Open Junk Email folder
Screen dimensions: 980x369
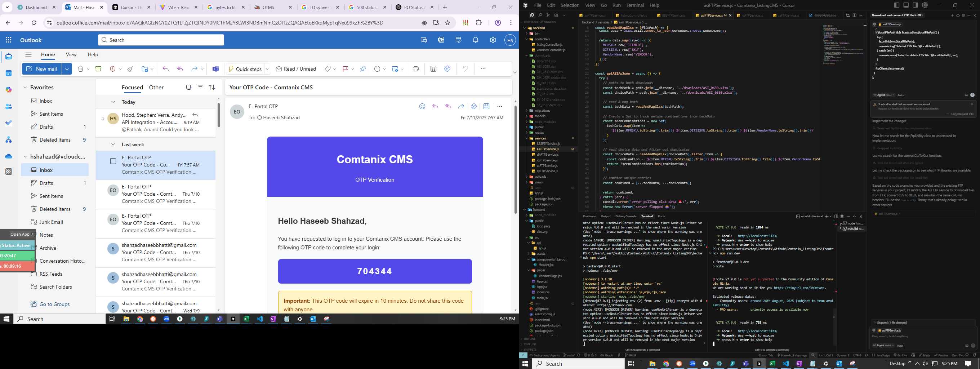[51, 222]
